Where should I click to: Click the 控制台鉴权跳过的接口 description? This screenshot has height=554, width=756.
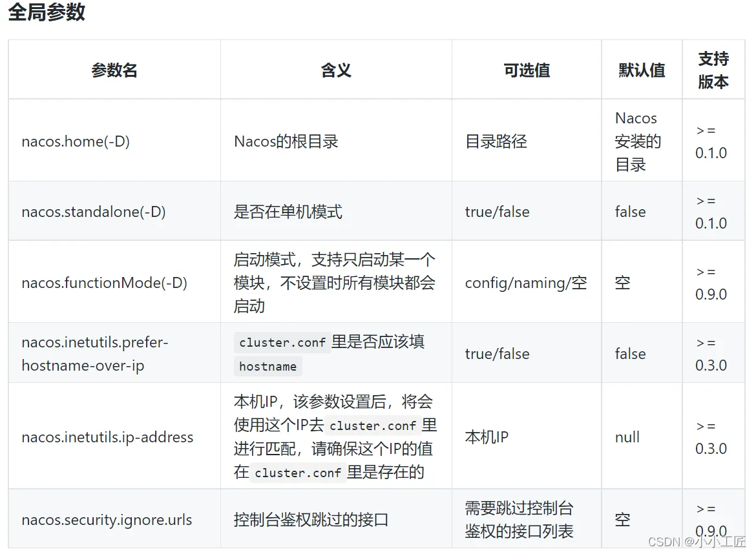pyautogui.click(x=311, y=520)
